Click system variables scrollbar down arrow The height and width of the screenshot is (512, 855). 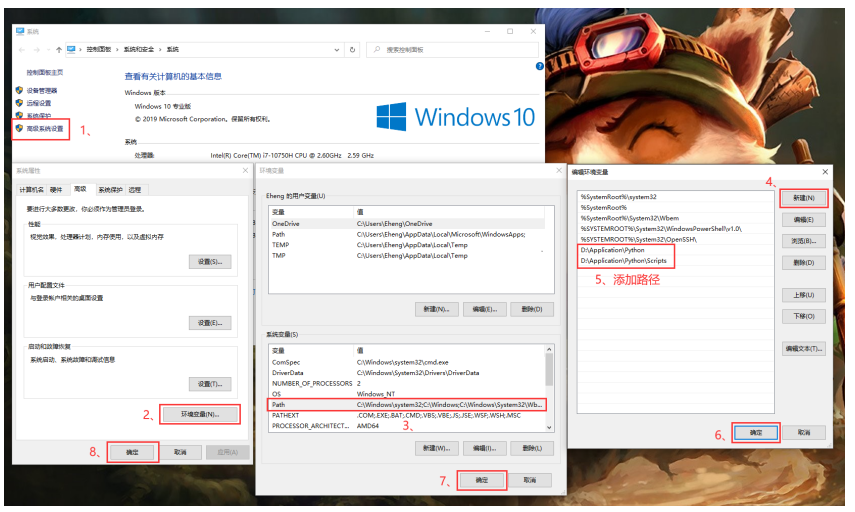(549, 427)
